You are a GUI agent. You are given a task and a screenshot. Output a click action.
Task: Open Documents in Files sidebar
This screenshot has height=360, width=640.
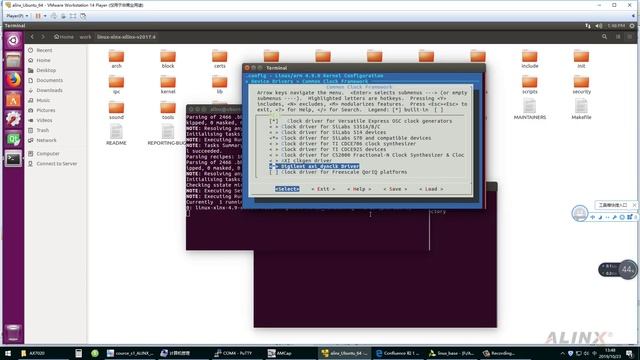tap(45, 80)
